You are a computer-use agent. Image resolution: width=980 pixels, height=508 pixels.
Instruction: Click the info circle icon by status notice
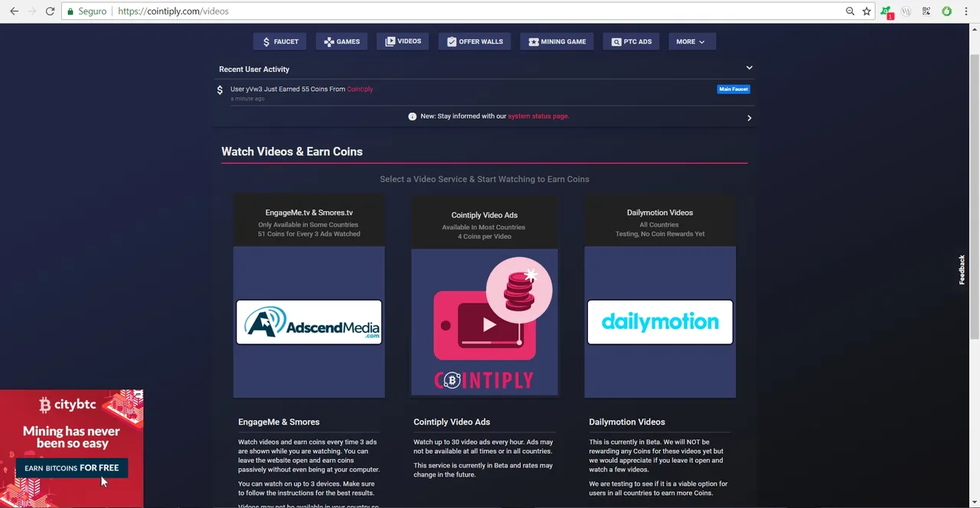(412, 116)
